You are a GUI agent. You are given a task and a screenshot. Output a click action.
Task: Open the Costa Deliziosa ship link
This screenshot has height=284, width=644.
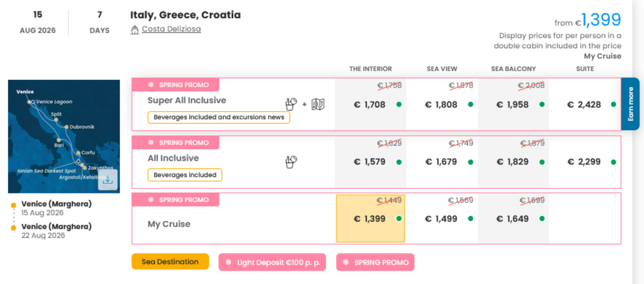click(171, 29)
